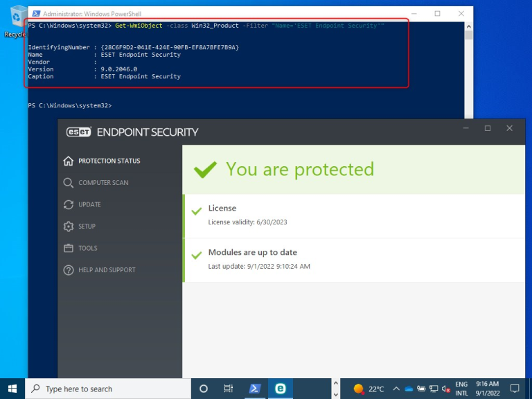Maximize the ESET Endpoint Security window
This screenshot has width=532, height=399.
click(488, 128)
